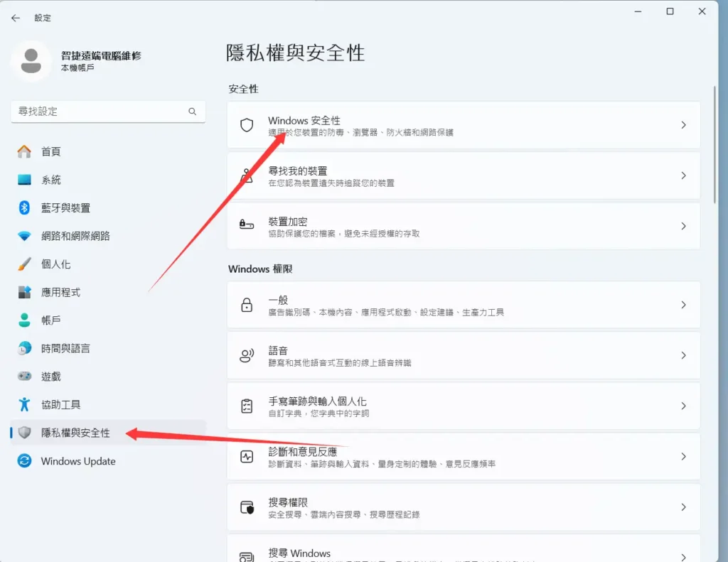Open 搜尋權限 settings
Viewport: 728px width, 562px height.
coord(464,507)
